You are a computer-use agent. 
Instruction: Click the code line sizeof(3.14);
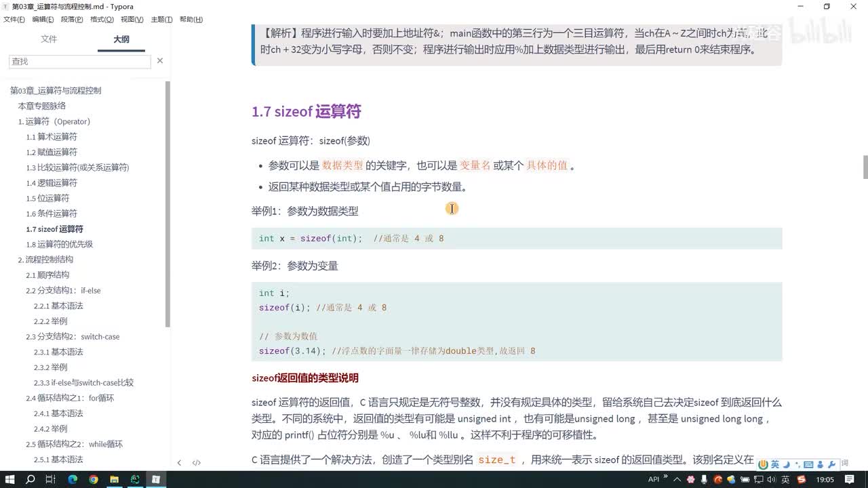click(x=292, y=351)
